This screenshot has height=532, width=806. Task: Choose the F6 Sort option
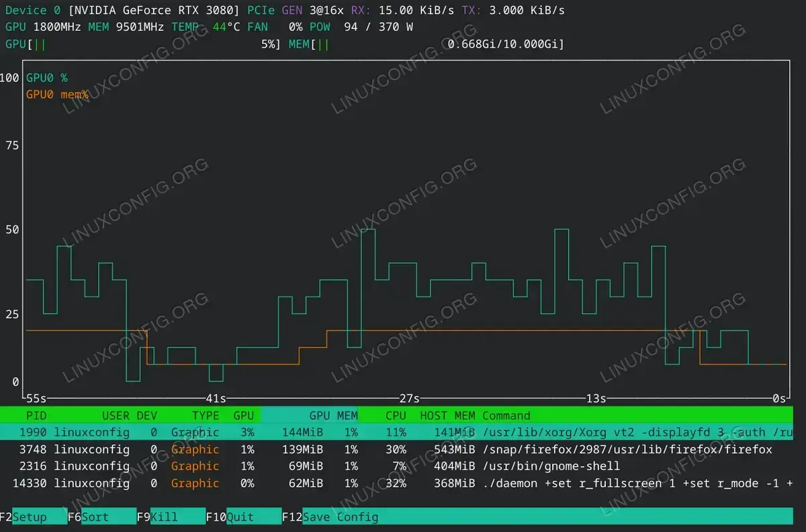pyautogui.click(x=101, y=517)
